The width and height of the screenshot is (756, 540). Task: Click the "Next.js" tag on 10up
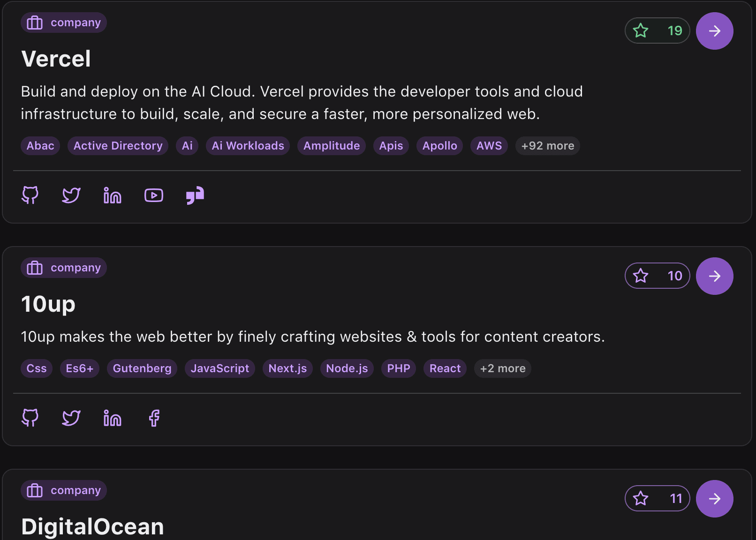(287, 368)
